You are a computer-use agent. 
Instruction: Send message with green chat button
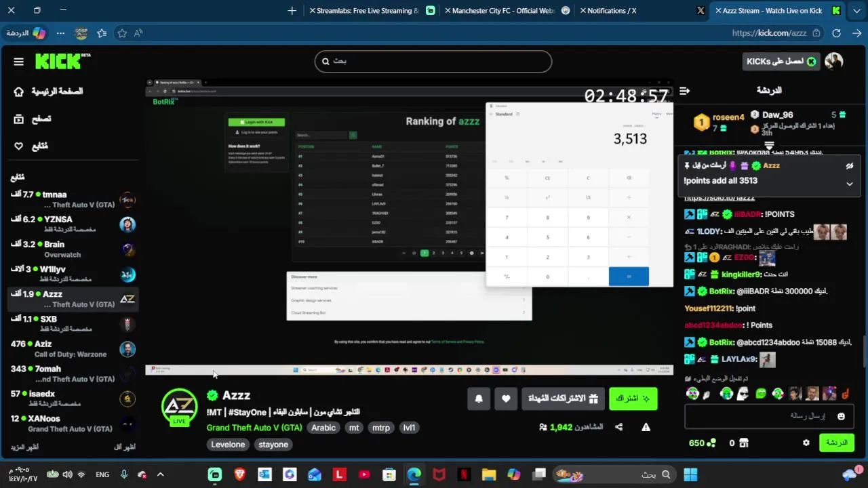(837, 443)
